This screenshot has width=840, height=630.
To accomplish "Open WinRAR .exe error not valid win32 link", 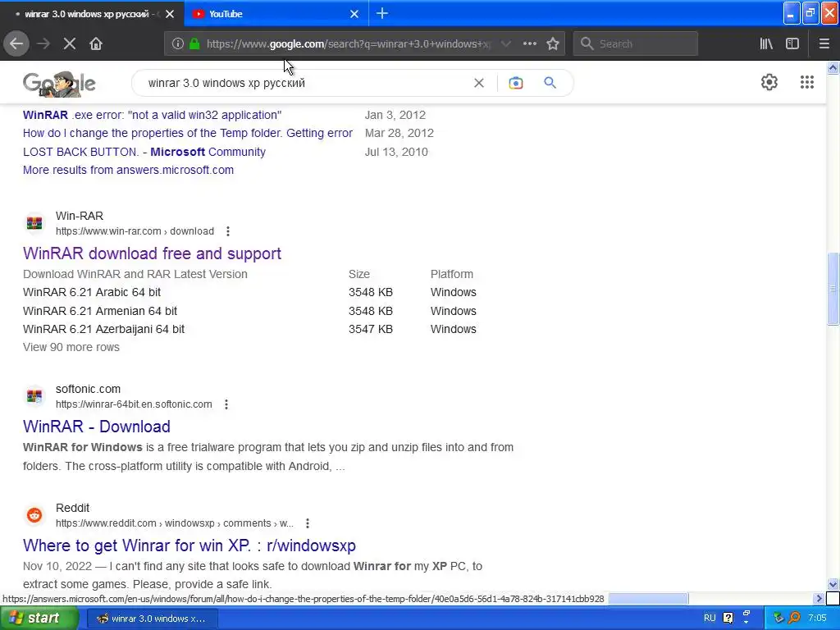I will tap(152, 115).
